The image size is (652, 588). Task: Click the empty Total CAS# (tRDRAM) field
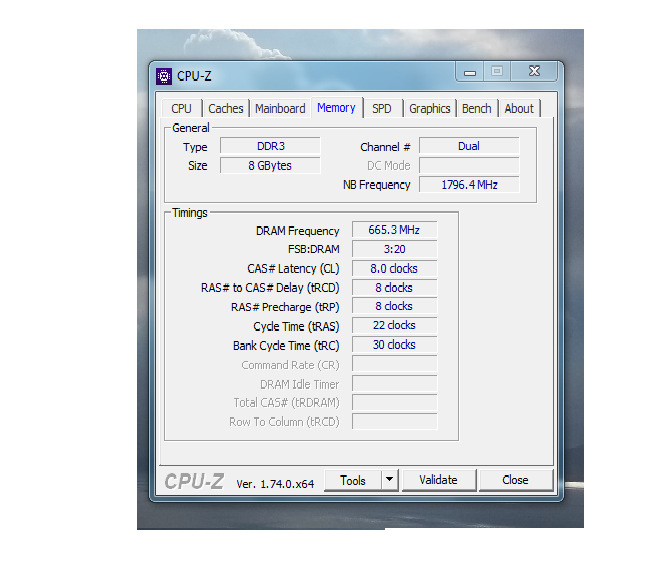point(394,403)
